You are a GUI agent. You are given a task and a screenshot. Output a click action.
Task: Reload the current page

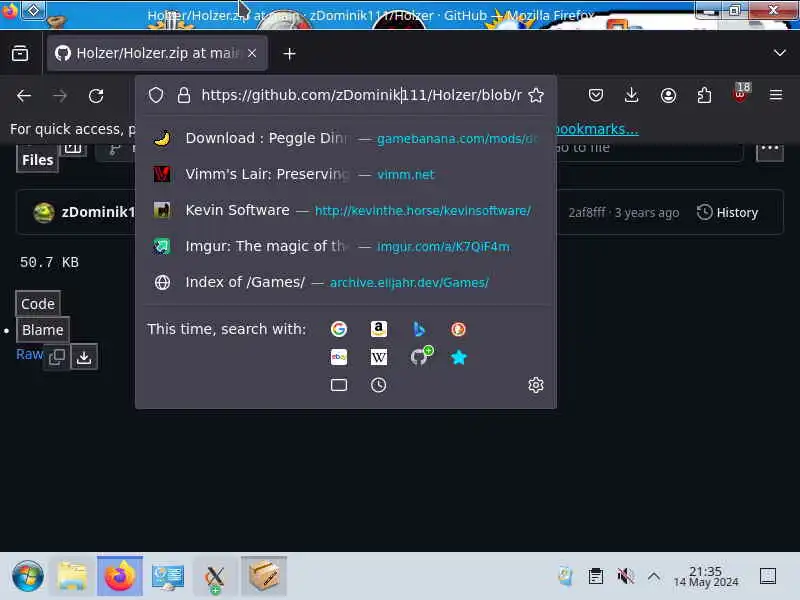[96, 95]
